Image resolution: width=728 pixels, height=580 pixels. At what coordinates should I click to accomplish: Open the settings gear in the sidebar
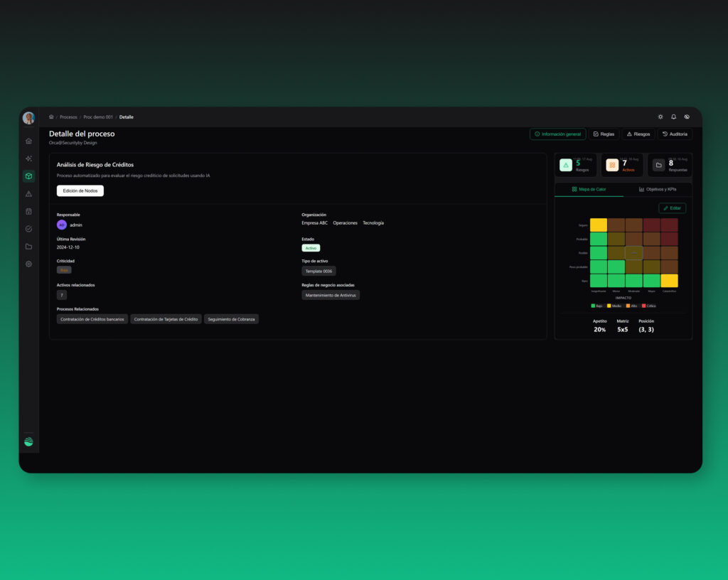coord(28,264)
